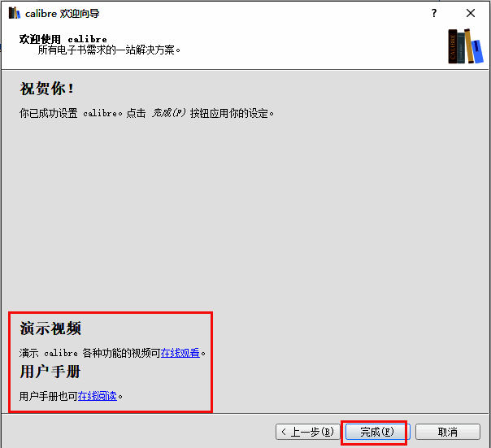Click the 所有电子书需求的一站解决方案 subtitle

coord(109,50)
